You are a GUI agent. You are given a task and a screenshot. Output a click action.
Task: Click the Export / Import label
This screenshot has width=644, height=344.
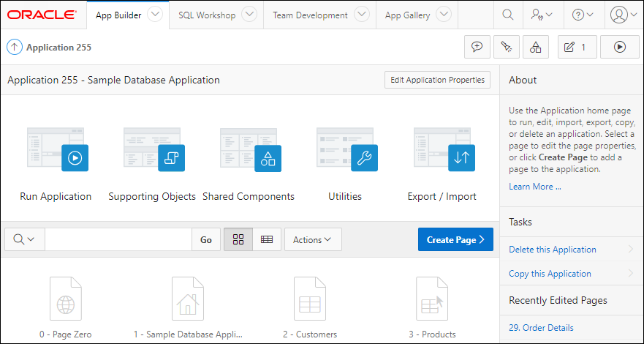click(x=442, y=196)
